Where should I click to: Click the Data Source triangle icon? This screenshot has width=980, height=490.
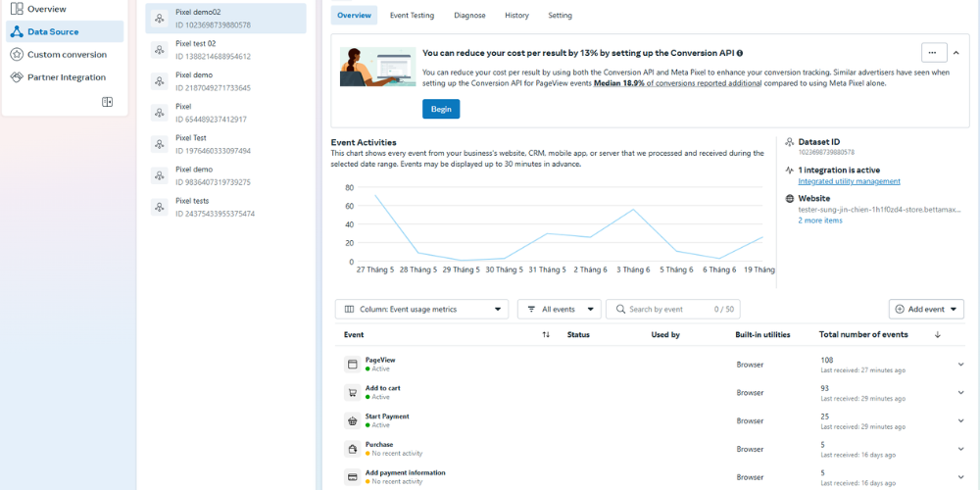(17, 32)
